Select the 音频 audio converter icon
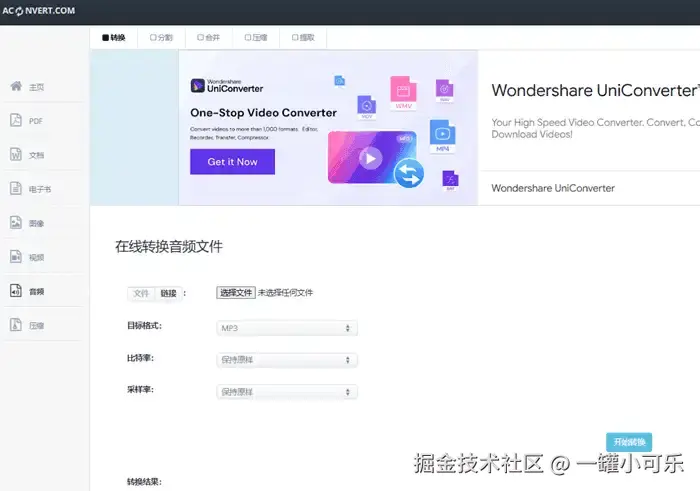Viewport: 700px width, 491px height. coord(16,291)
